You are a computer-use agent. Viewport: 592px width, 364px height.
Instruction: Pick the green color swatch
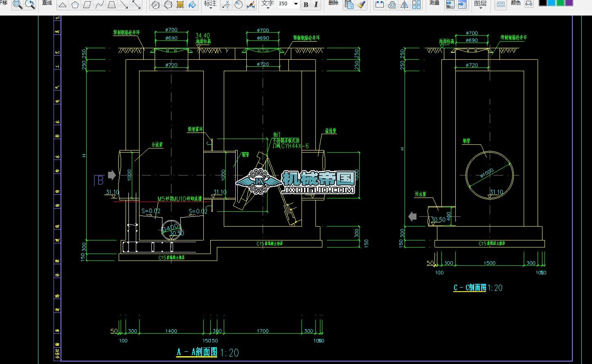click(x=560, y=3)
